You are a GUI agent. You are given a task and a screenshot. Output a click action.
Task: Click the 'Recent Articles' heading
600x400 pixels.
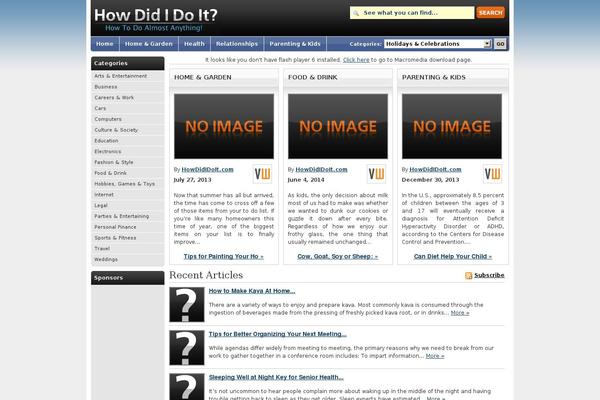click(206, 275)
